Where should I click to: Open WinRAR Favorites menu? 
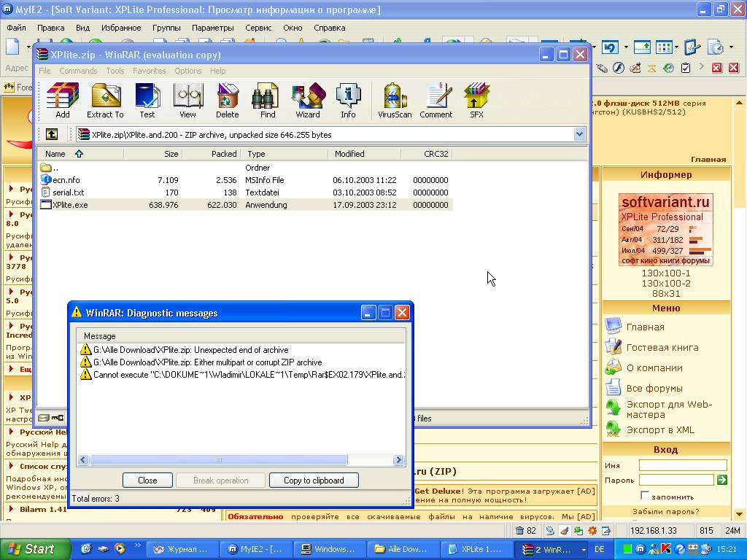(149, 71)
